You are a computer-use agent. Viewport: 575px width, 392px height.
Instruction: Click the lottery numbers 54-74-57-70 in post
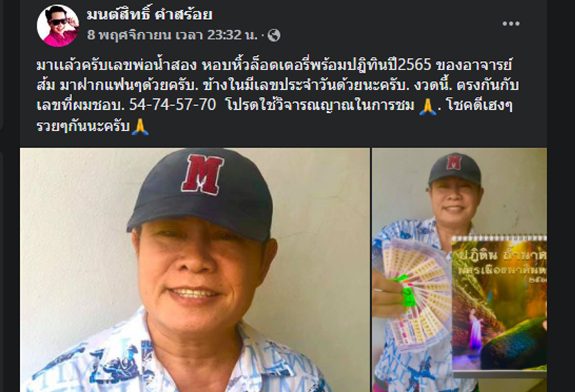point(172,105)
